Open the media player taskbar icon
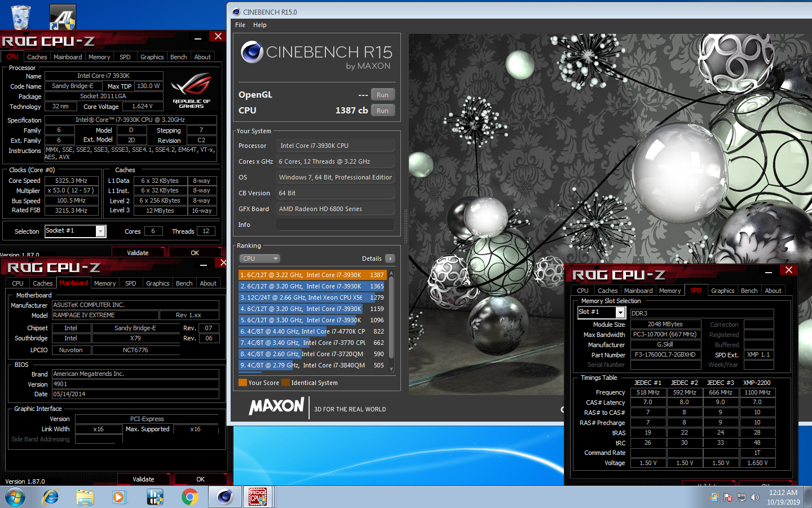 coord(118,497)
